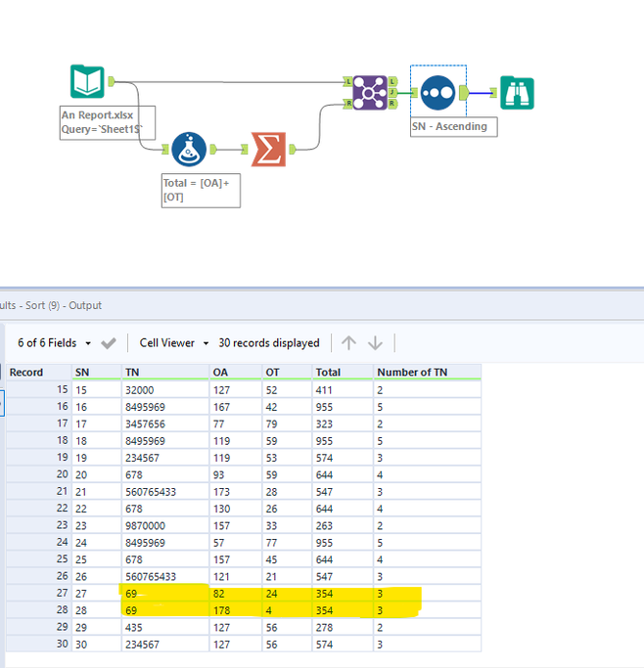Click the Sort tool output anchor
Viewport: 644px width, 668px height.
(x=464, y=93)
